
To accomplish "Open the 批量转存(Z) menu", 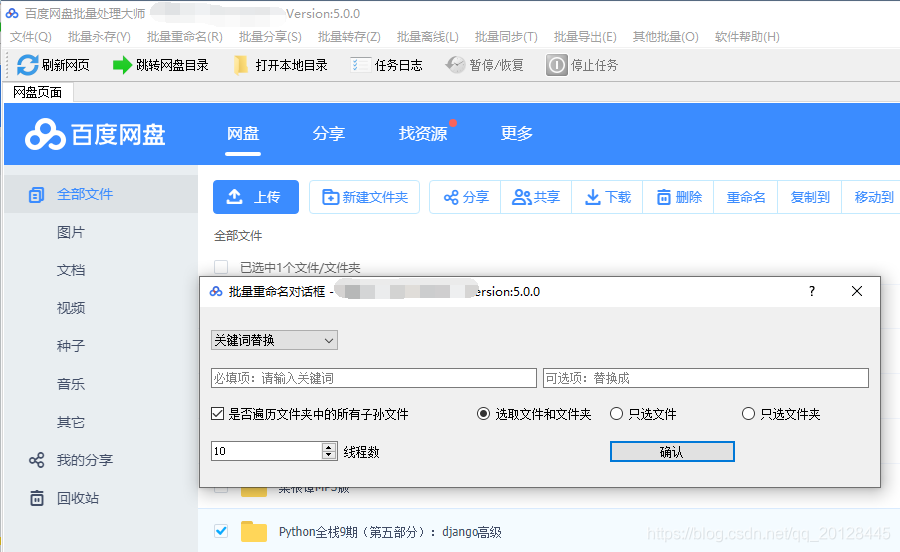I will click(349, 37).
